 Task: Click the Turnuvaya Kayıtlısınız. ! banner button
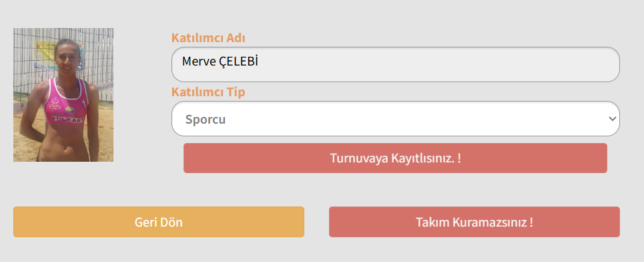pos(395,158)
